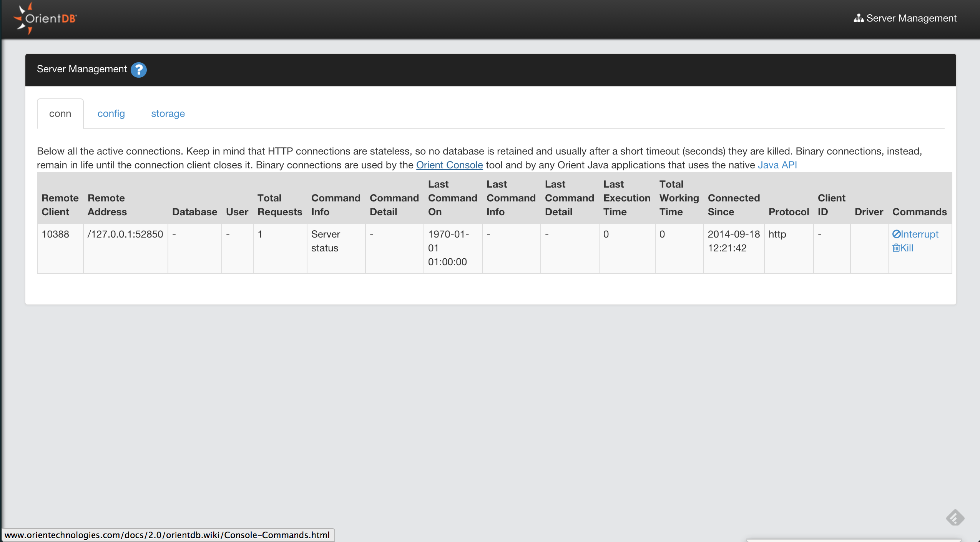Screen dimensions: 980x542
Task: Switch to the config tab
Action: tap(111, 114)
